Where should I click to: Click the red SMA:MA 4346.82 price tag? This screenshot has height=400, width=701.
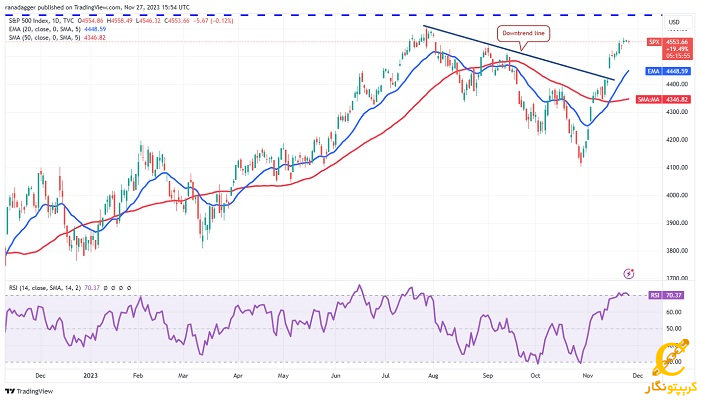[x=663, y=100]
